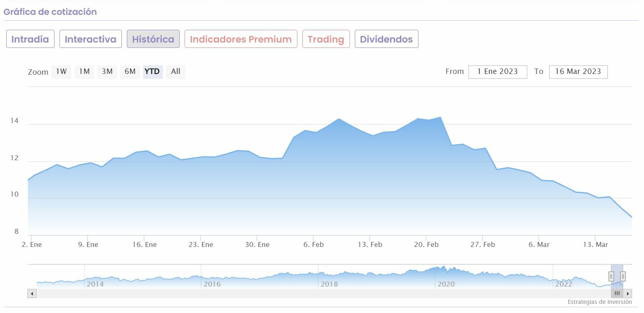Click the navigator scrollbar thumb
The width and height of the screenshot is (644, 313).
pyautogui.click(x=617, y=294)
